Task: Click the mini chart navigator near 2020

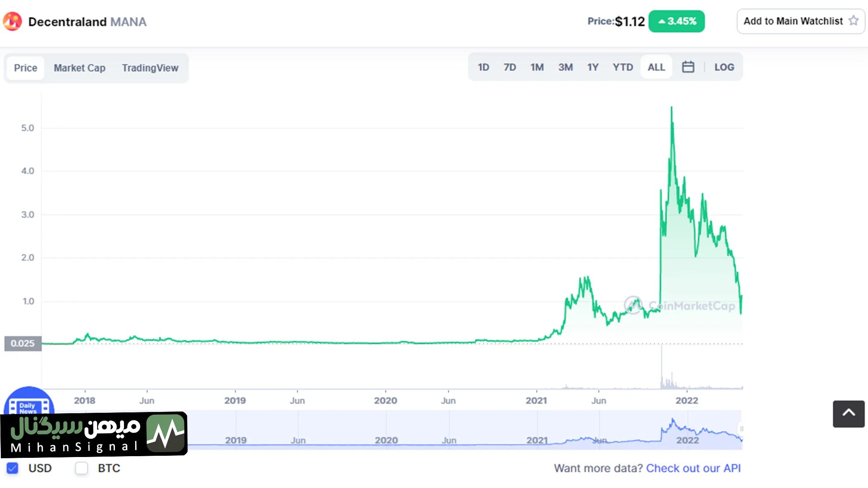Action: click(386, 440)
